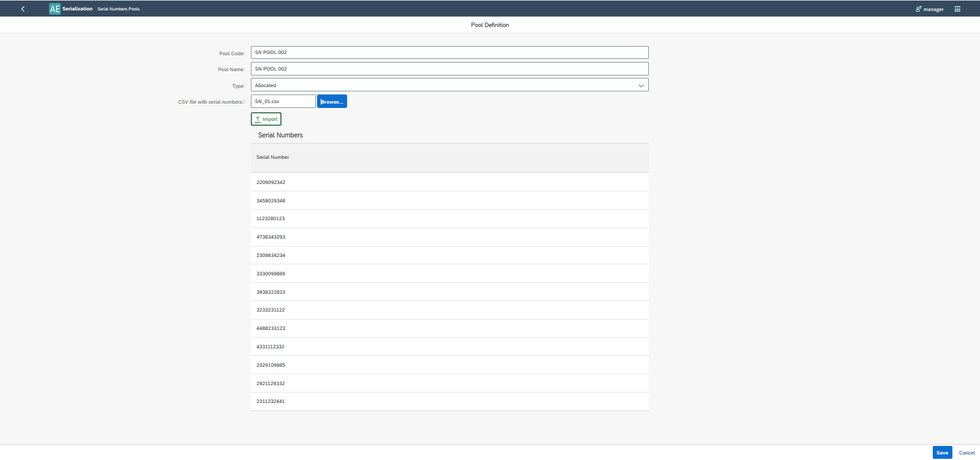Select serial number row 3458029348
Screen dimensions: 980x460
[x=271, y=201]
